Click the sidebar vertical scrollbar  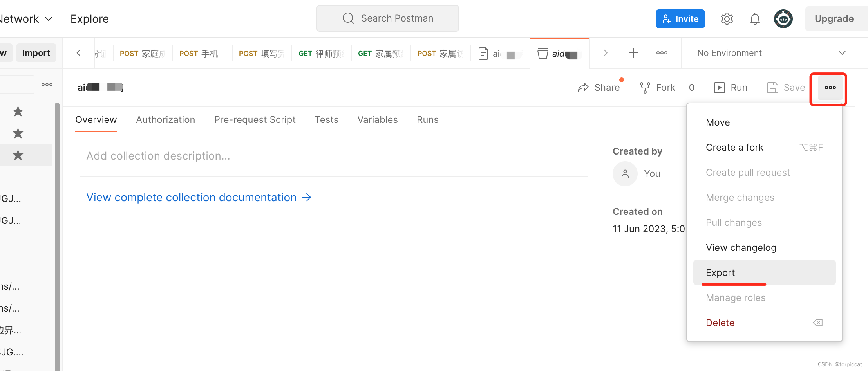point(57,236)
